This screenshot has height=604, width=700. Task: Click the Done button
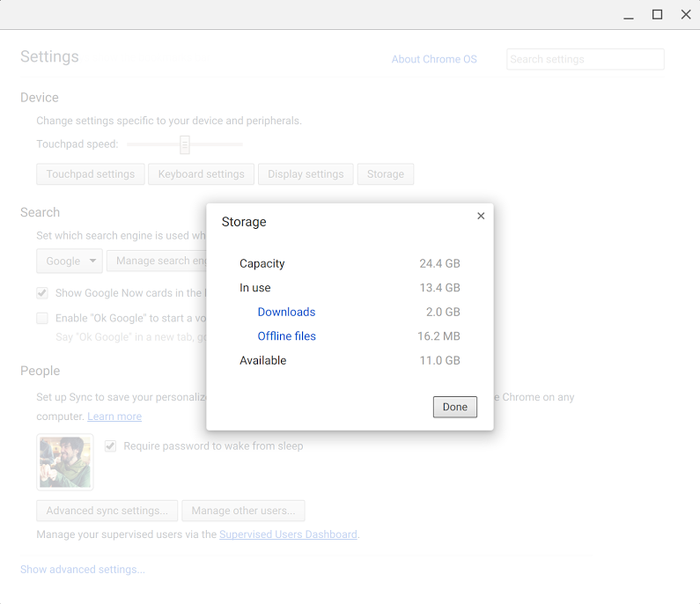tap(455, 407)
